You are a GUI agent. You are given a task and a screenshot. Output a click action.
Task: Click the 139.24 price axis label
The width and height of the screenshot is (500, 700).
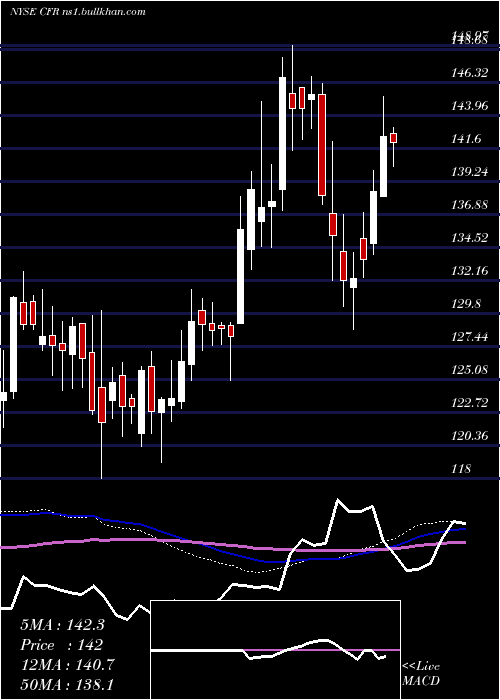point(470,172)
